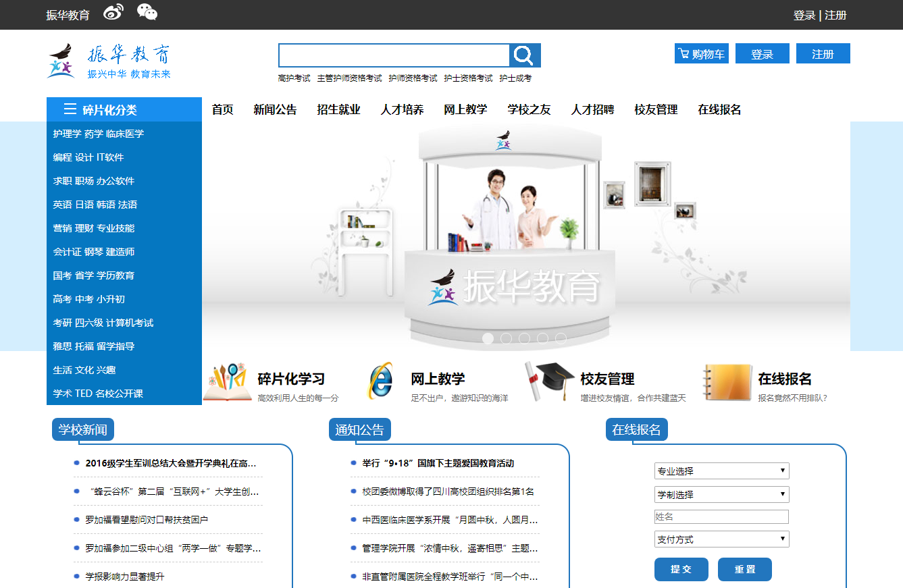Expand the 专业选择 dropdown

tap(721, 471)
